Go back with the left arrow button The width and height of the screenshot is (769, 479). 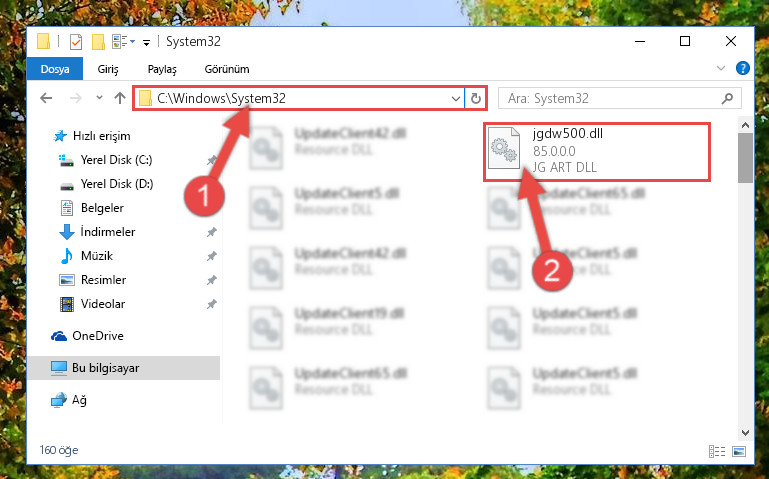46,98
